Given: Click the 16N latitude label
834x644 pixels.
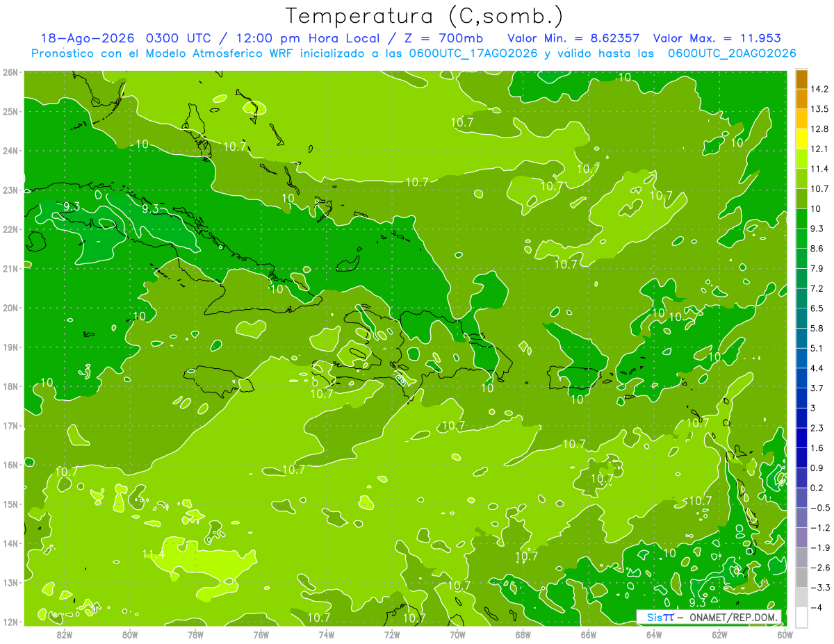Looking at the screenshot, I should click(x=10, y=465).
